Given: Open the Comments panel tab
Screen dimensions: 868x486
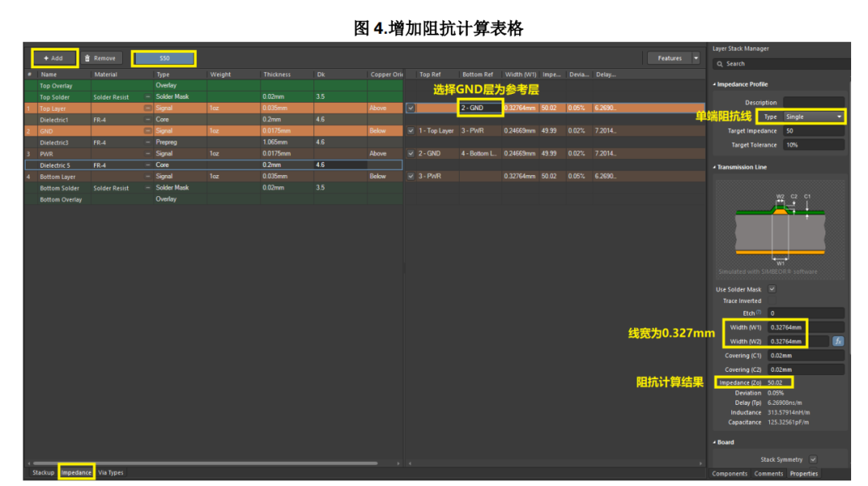Looking at the screenshot, I should pyautogui.click(x=768, y=474).
